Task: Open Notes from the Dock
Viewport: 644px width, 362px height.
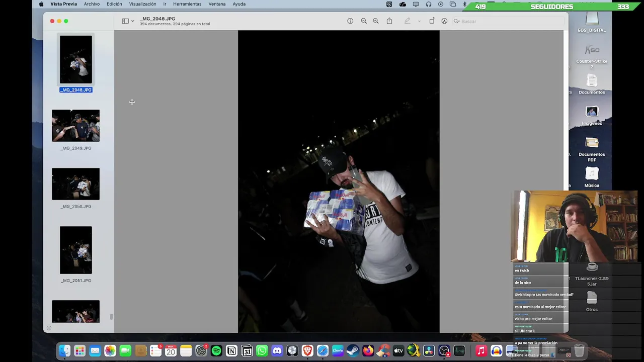Action: click(186, 351)
